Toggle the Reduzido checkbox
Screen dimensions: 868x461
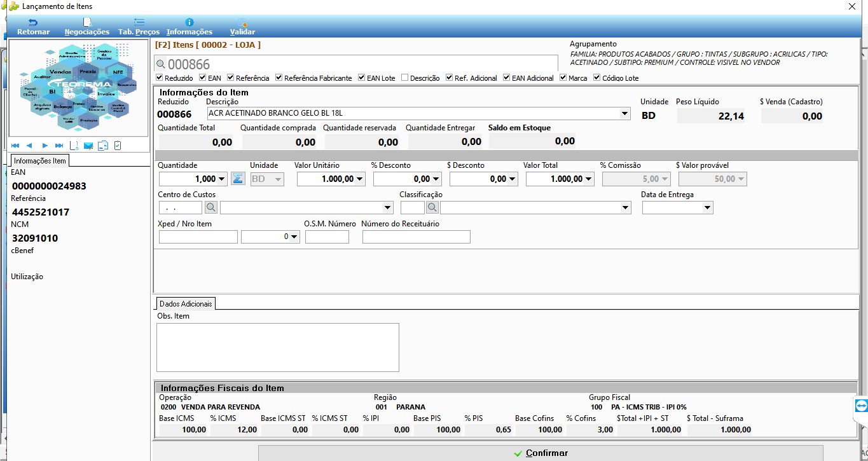click(x=160, y=78)
